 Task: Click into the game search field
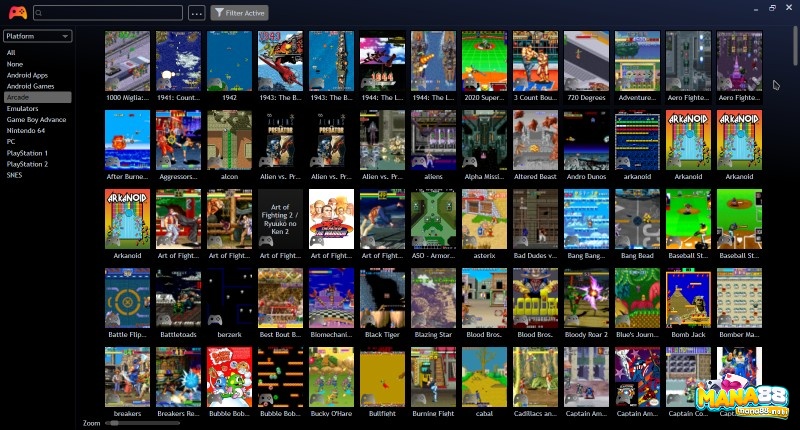pos(112,13)
